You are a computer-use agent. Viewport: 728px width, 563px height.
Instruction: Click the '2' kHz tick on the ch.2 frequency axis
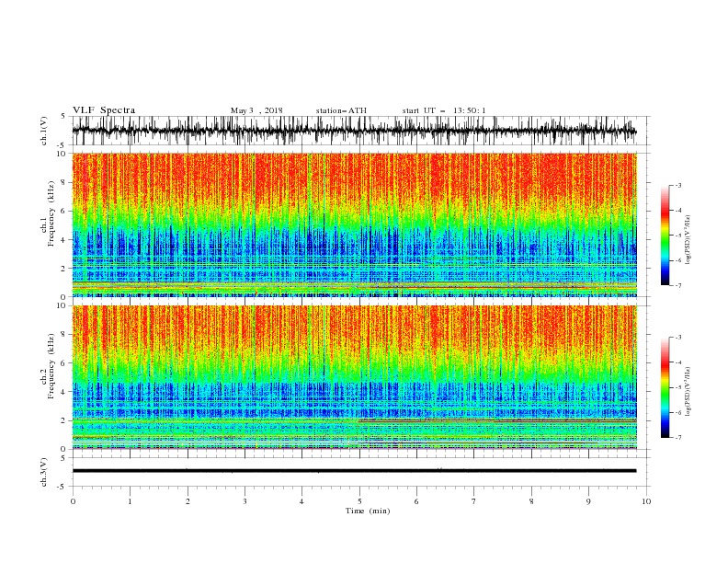tap(63, 420)
